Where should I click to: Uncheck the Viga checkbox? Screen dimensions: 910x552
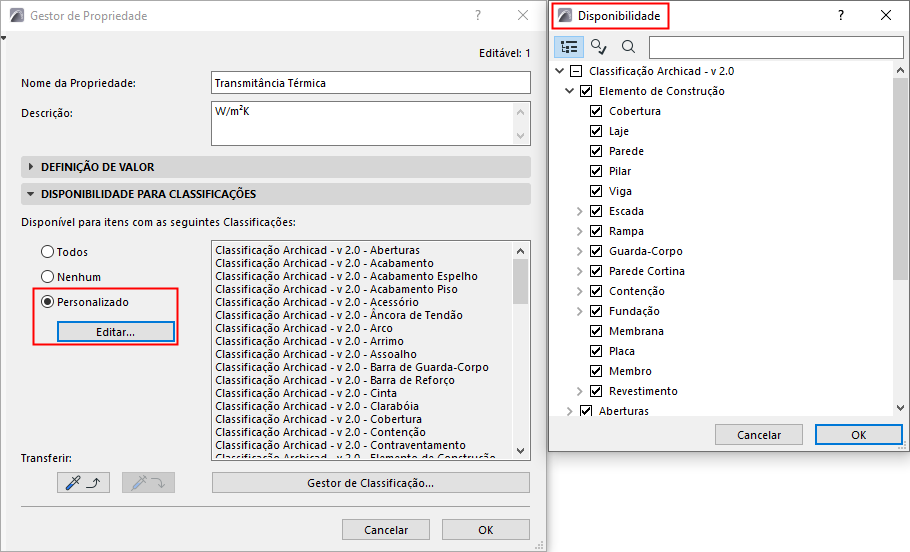[596, 191]
